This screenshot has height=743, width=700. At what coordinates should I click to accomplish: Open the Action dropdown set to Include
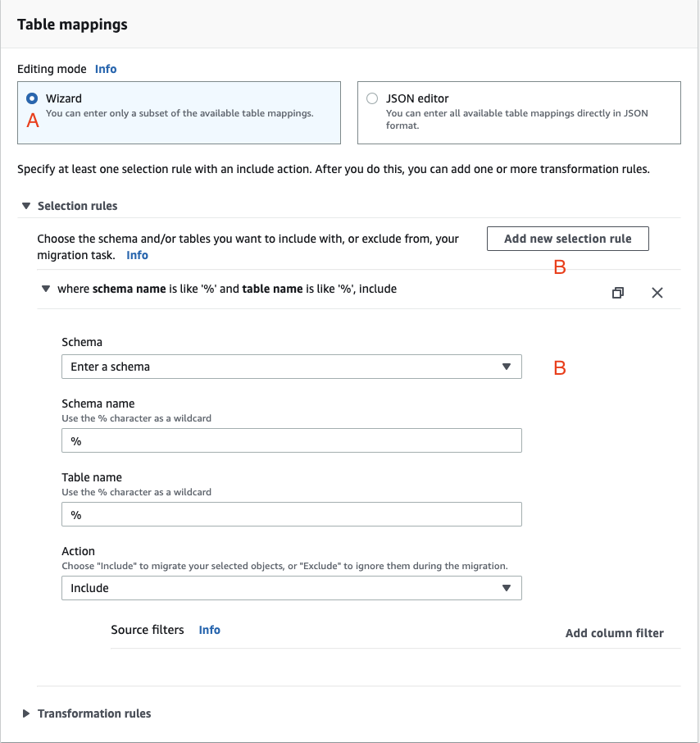[291, 588]
